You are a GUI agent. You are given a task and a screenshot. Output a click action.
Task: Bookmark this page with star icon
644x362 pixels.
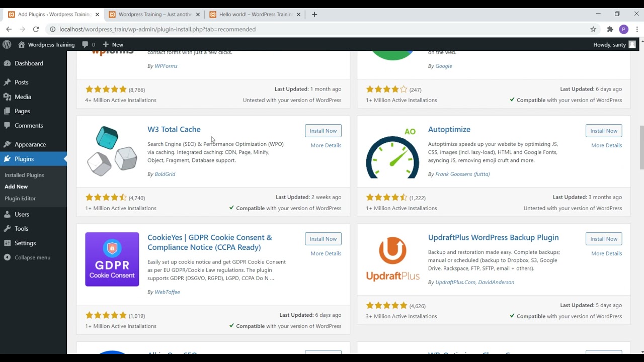tap(593, 29)
